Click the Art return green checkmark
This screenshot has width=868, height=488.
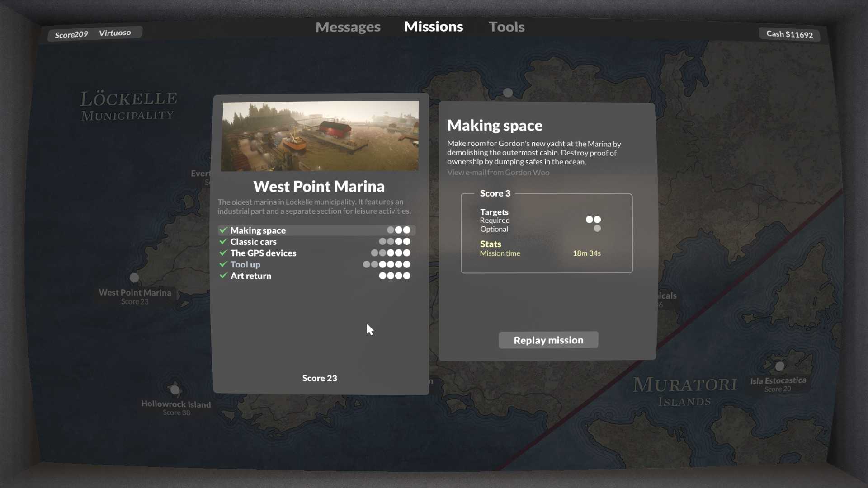click(223, 276)
